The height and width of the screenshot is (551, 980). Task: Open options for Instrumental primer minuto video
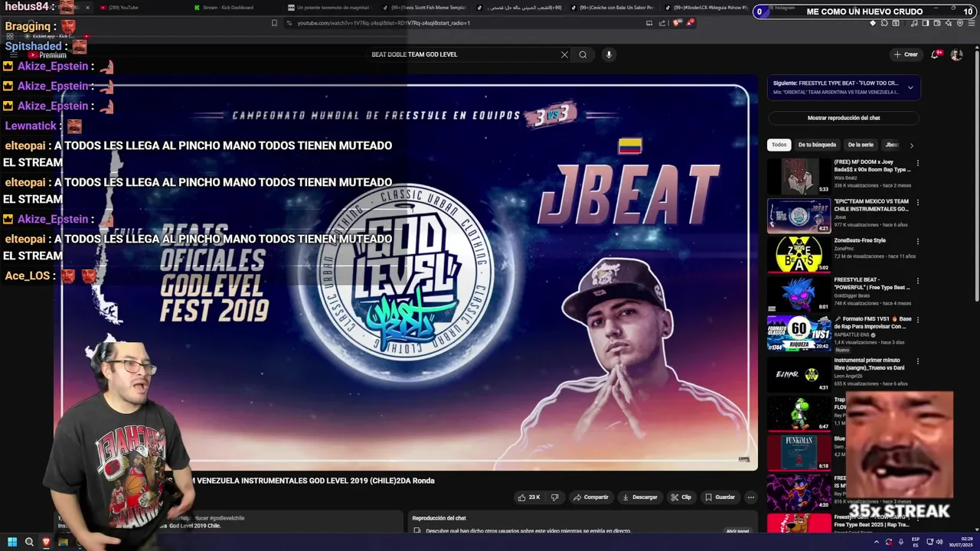coord(917,360)
